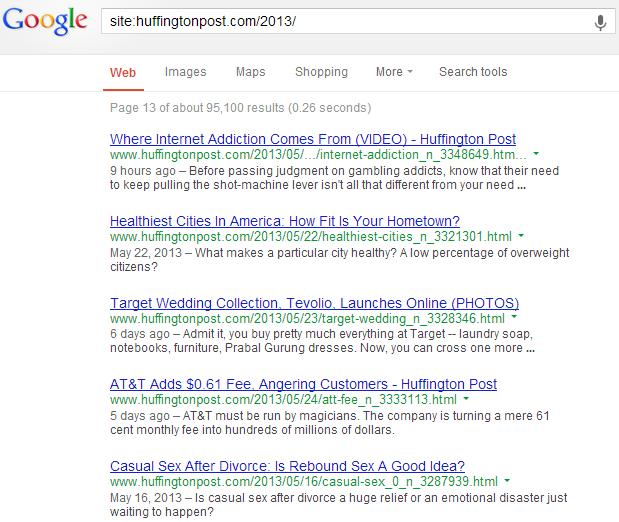Open the Maps tab
The image size is (619, 522).
[x=251, y=72]
